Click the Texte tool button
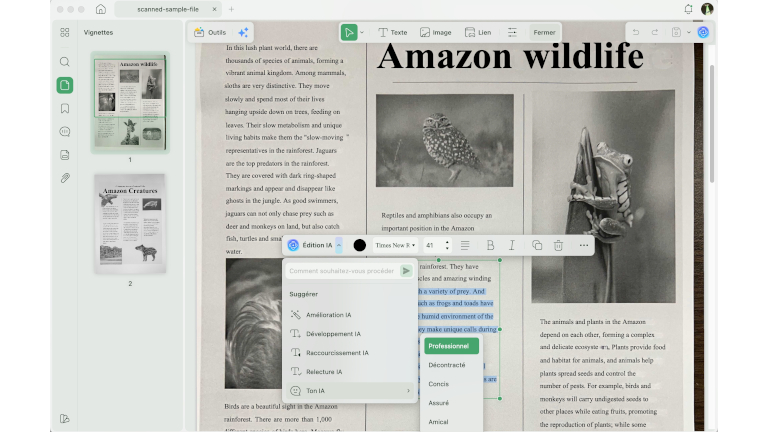Image resolution: width=768 pixels, height=432 pixels. (x=393, y=32)
